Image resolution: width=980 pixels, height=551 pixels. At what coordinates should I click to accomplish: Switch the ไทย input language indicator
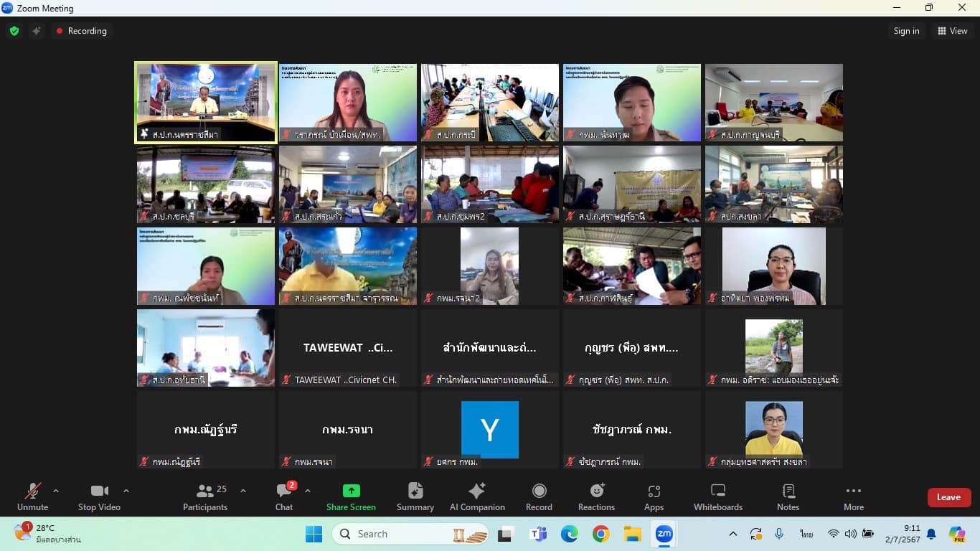[806, 534]
